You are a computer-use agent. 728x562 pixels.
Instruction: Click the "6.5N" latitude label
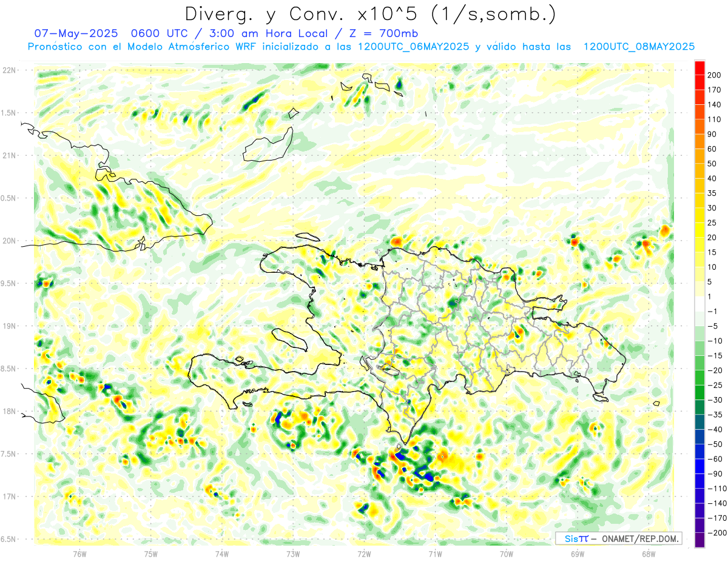(8, 539)
